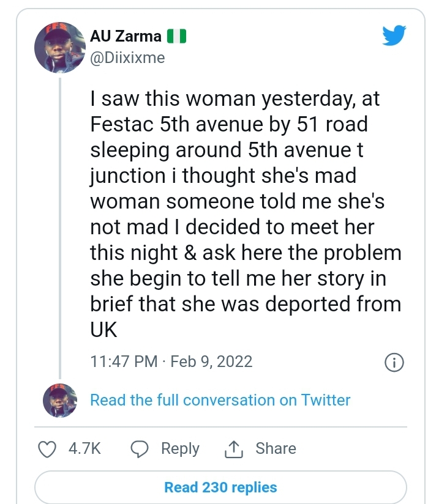
Task: Click the small avatar beside conversation link
Action: click(x=59, y=400)
